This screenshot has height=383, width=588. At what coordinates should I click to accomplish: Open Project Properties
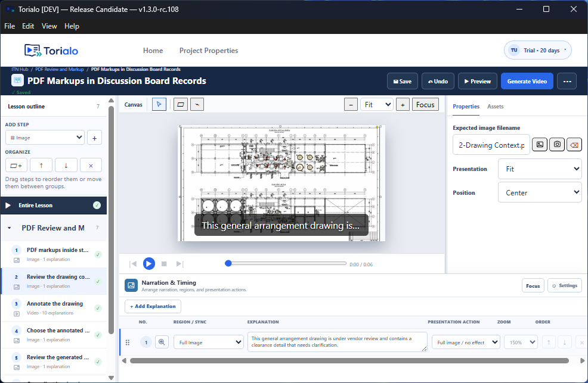tap(209, 51)
